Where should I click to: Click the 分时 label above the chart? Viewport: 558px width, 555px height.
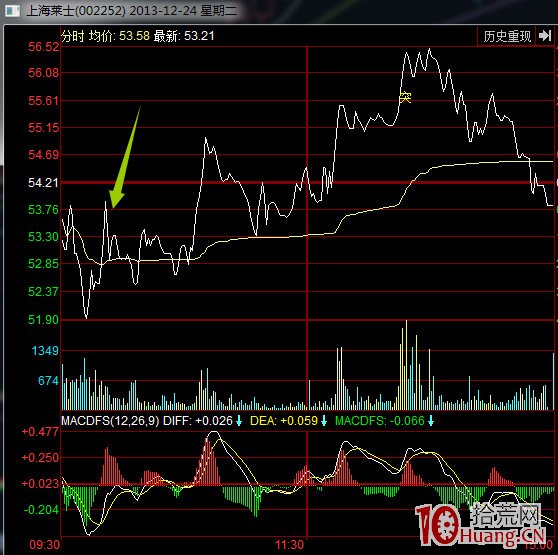pos(73,36)
